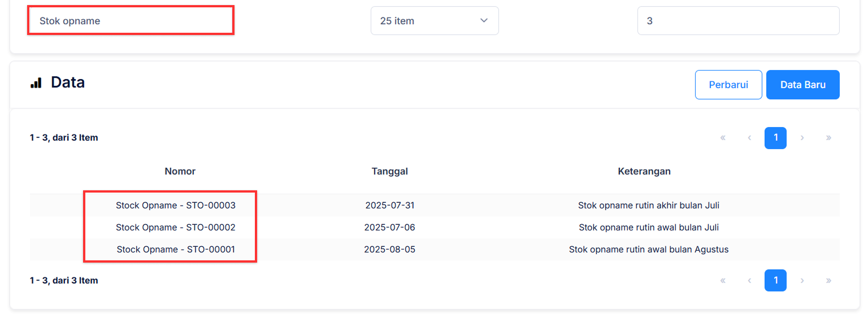Viewport: 868px width, 314px height.
Task: Select the Stock Opname - STO-00001 entry
Action: pyautogui.click(x=176, y=249)
